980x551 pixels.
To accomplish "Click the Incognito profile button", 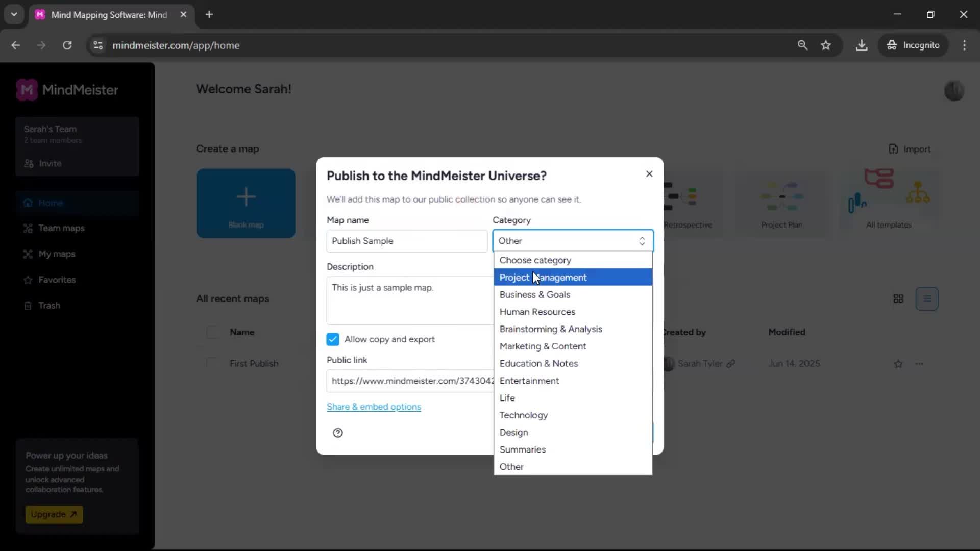I will (913, 45).
